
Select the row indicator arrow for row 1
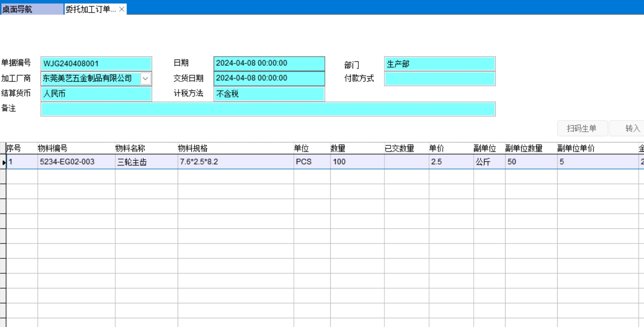(x=4, y=162)
